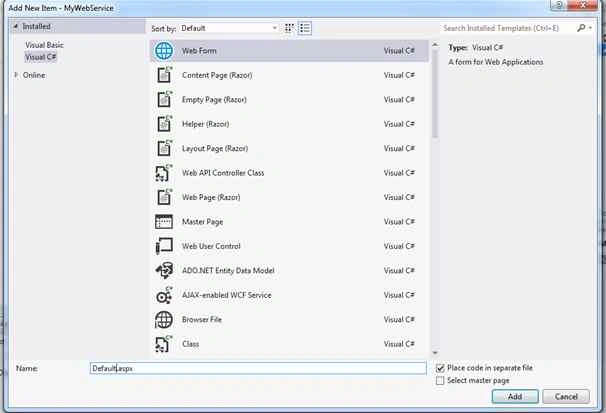
Task: Click the Web API Controller Class icon
Action: (164, 173)
